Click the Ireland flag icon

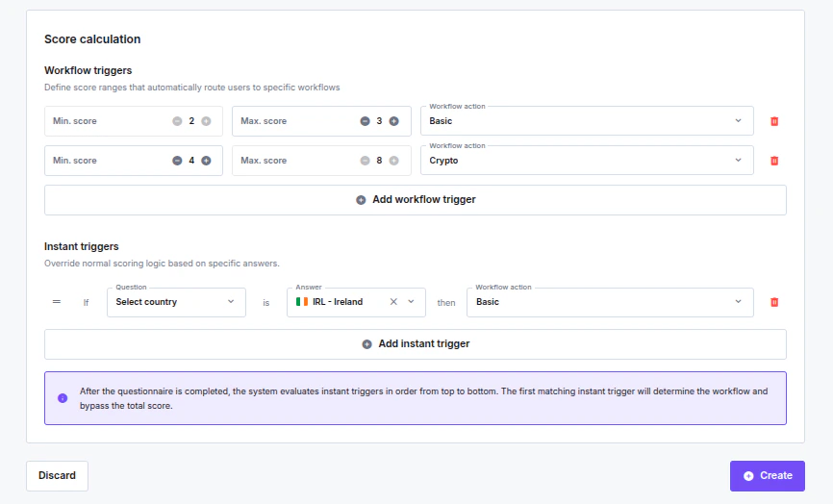pyautogui.click(x=302, y=302)
